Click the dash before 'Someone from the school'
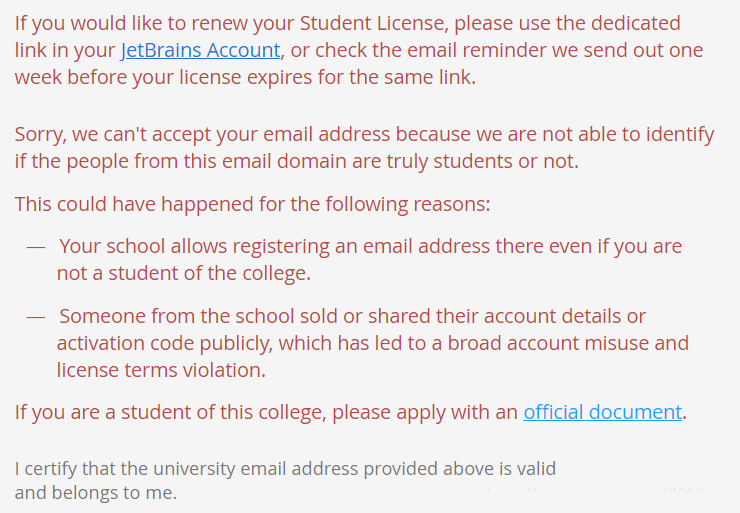This screenshot has height=513, width=740. (x=36, y=317)
